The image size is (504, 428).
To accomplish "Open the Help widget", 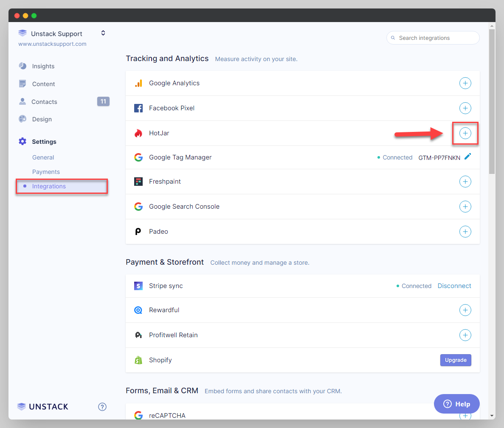I will tap(456, 404).
